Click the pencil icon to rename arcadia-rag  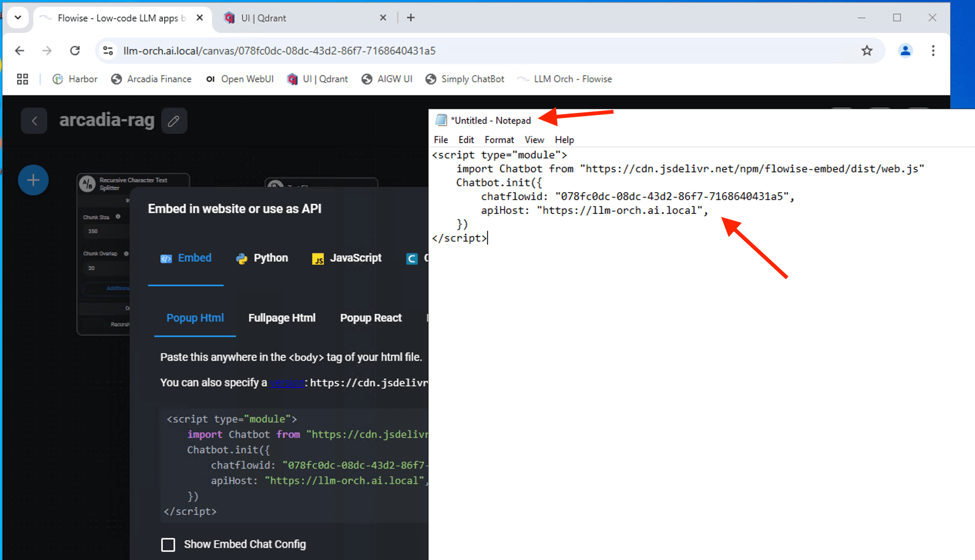coord(174,121)
